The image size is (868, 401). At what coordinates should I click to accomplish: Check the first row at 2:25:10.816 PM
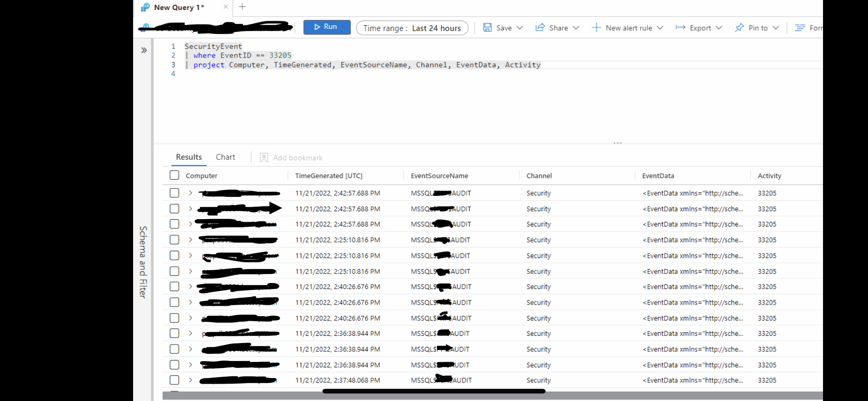click(x=174, y=240)
